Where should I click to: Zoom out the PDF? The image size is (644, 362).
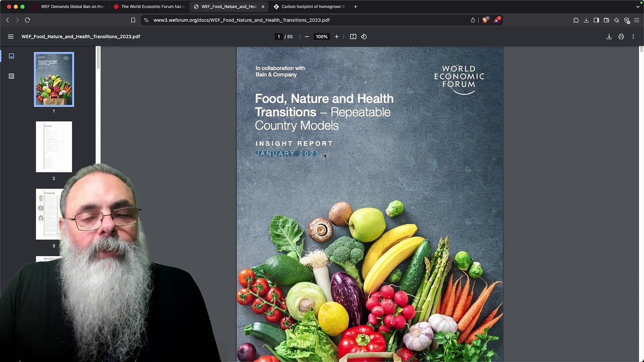pyautogui.click(x=306, y=36)
